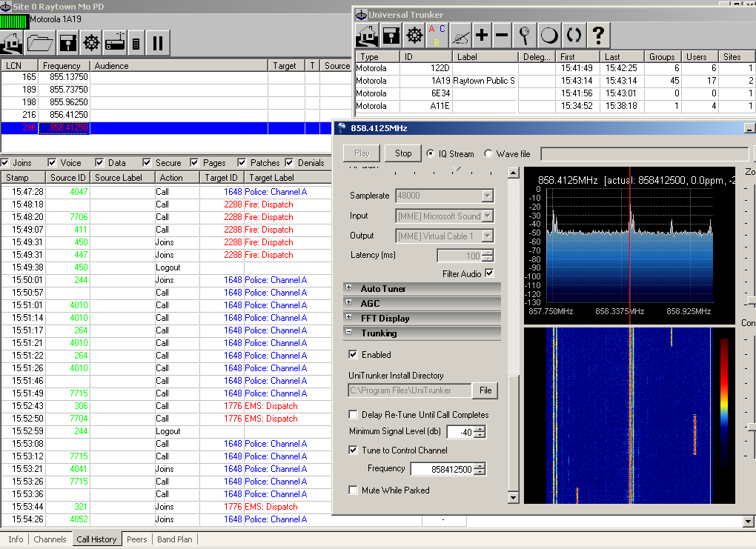Open the folder icon in Site 0 toolbar
Image resolution: width=756 pixels, height=549 pixels.
click(40, 43)
